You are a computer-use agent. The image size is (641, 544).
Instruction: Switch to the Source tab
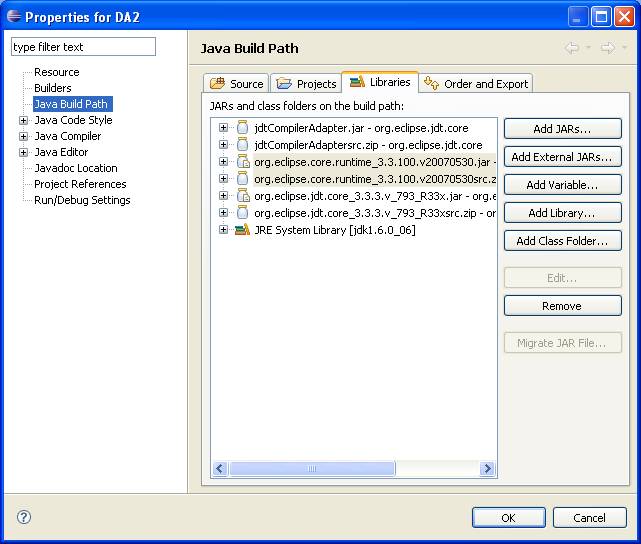click(236, 83)
